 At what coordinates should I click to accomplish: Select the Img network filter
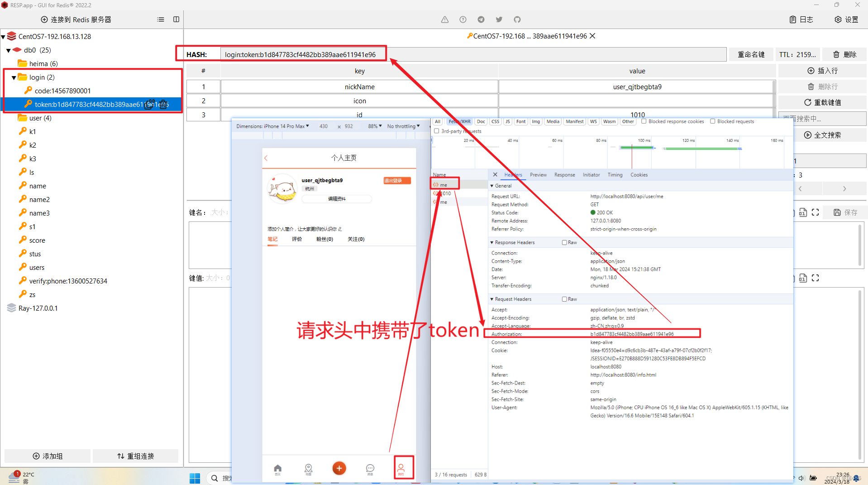pyautogui.click(x=536, y=121)
